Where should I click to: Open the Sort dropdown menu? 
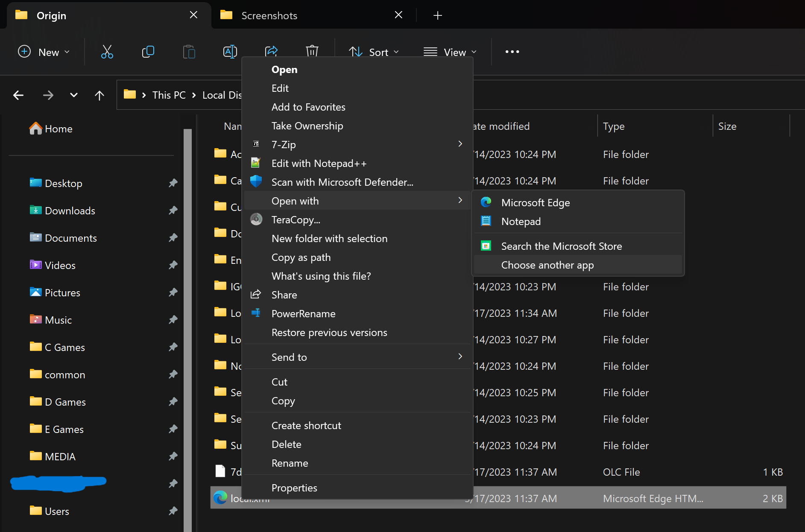pos(374,52)
